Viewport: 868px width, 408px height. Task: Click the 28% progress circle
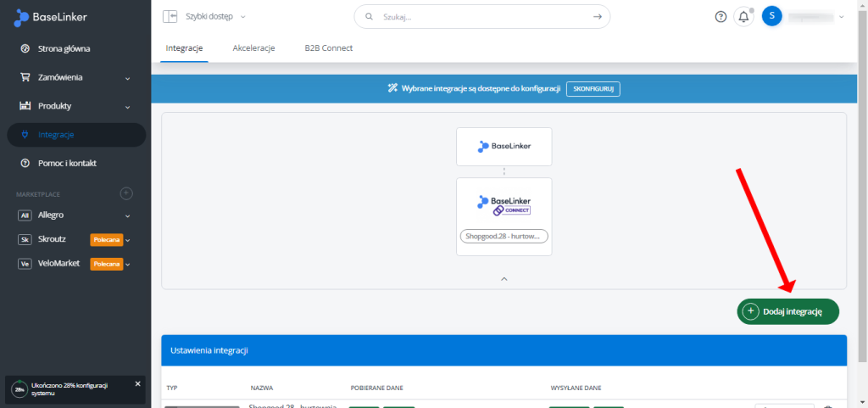pos(20,389)
